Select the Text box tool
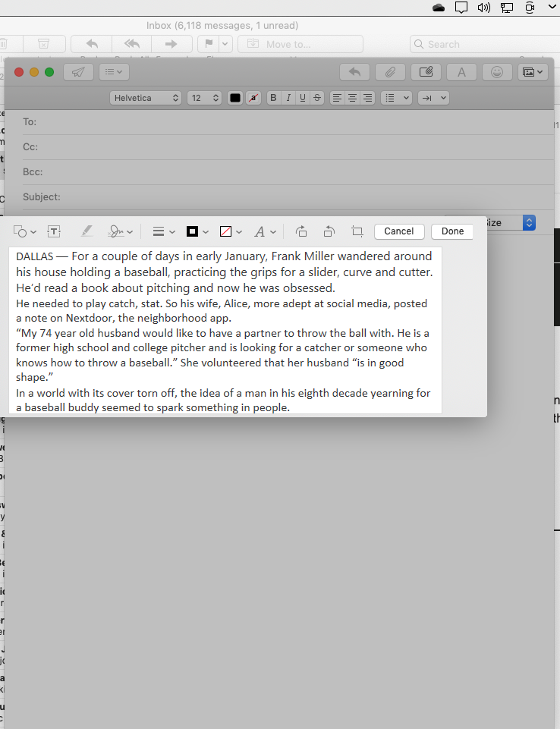Viewport: 560px width, 729px height. [x=54, y=231]
